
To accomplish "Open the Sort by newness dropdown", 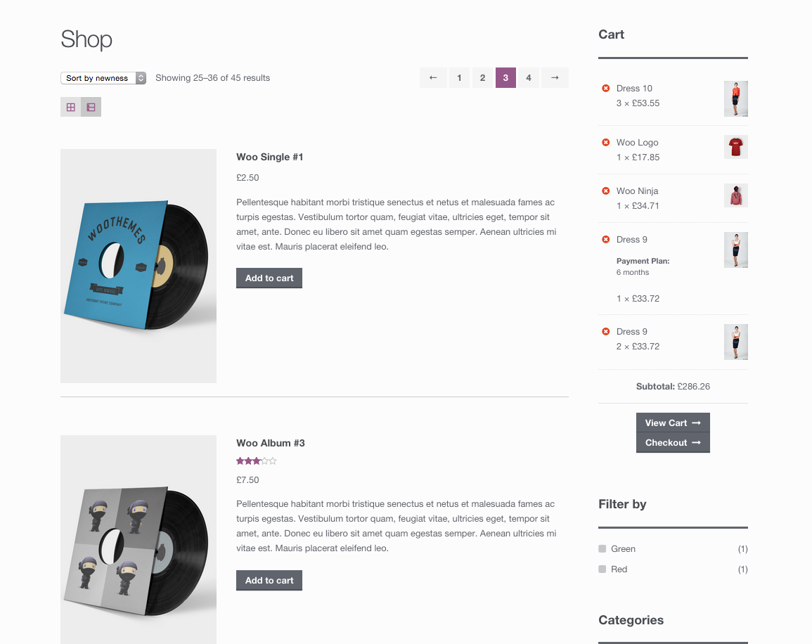I will [103, 78].
